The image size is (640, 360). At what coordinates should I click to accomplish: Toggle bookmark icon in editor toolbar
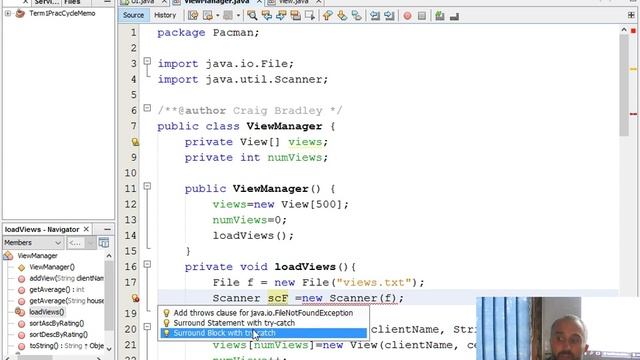point(356,16)
